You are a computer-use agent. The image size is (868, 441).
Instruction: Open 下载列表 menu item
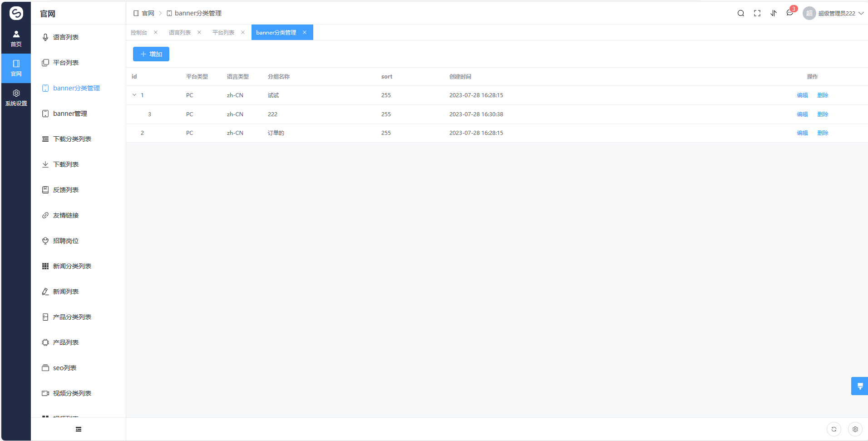[78, 164]
